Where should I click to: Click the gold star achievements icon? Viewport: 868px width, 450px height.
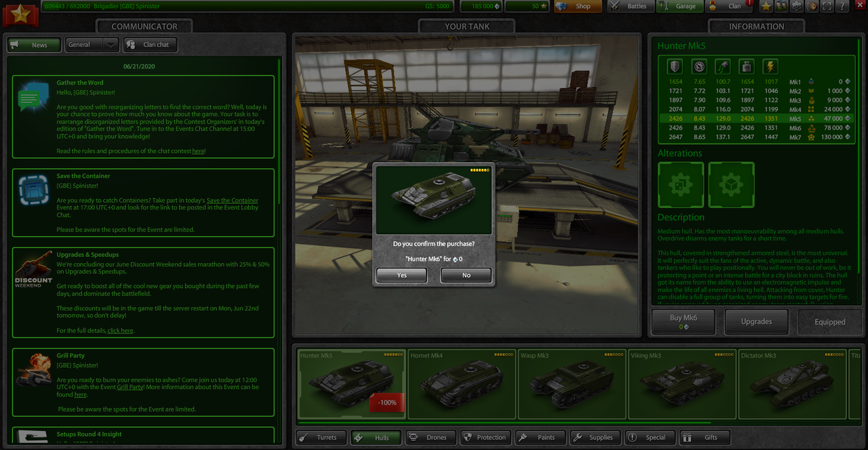(766, 6)
